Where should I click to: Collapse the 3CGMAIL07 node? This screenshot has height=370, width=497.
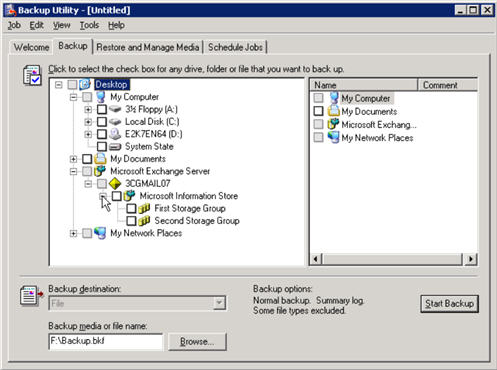click(x=88, y=184)
